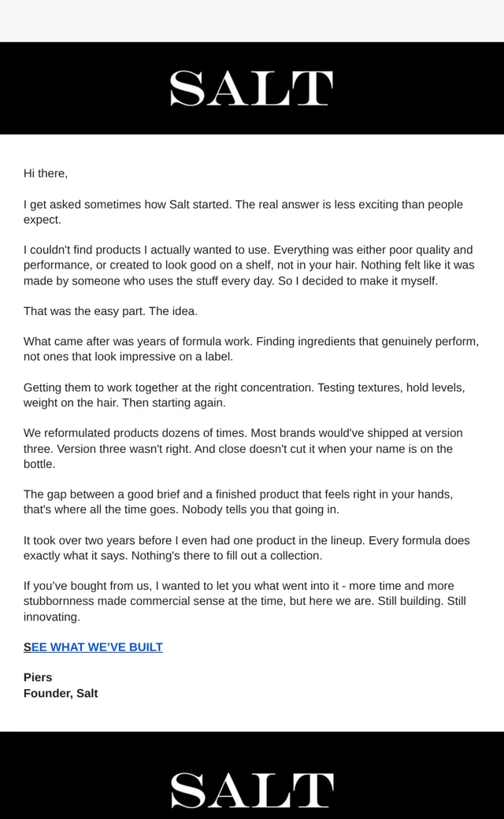The width and height of the screenshot is (504, 819).
Task: Open the SEE WHAT WE'VE BUILT link
Action: point(93,647)
